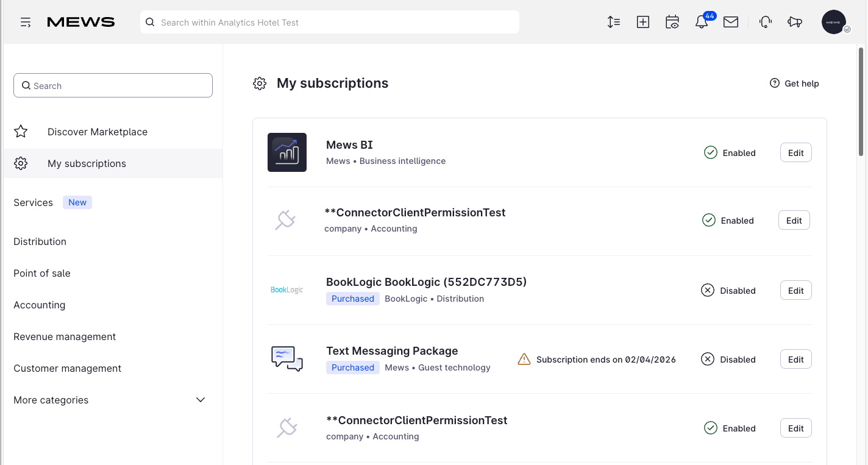
Task: Click the 'Mews • Guest technology' subtitle
Action: [x=438, y=367]
